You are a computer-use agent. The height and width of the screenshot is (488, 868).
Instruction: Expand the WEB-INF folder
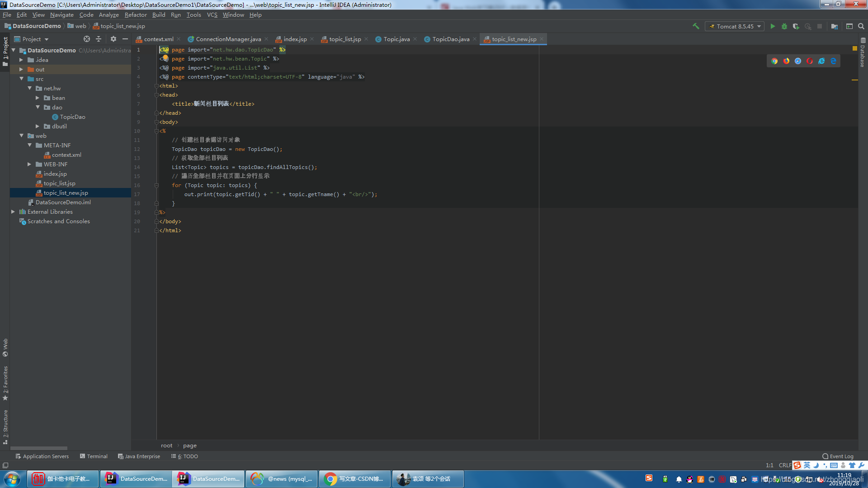tap(29, 164)
